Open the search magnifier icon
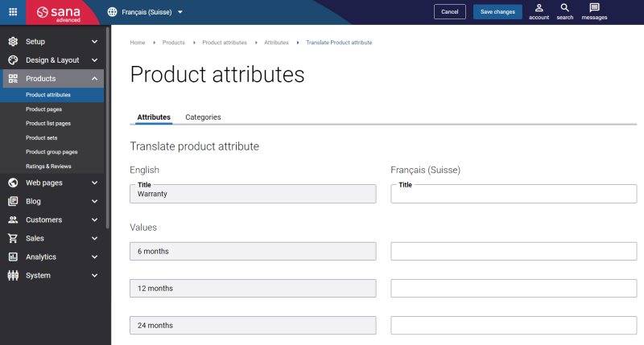 [565, 12]
